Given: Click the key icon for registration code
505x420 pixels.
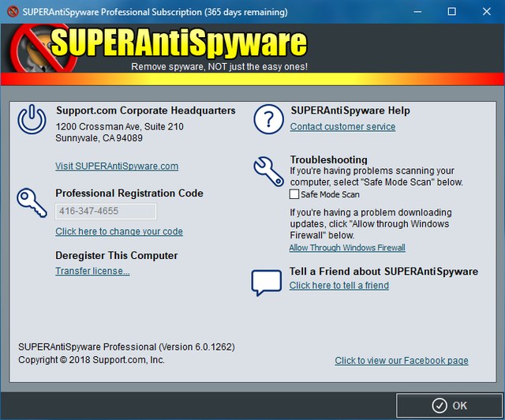Looking at the screenshot, I should (32, 202).
